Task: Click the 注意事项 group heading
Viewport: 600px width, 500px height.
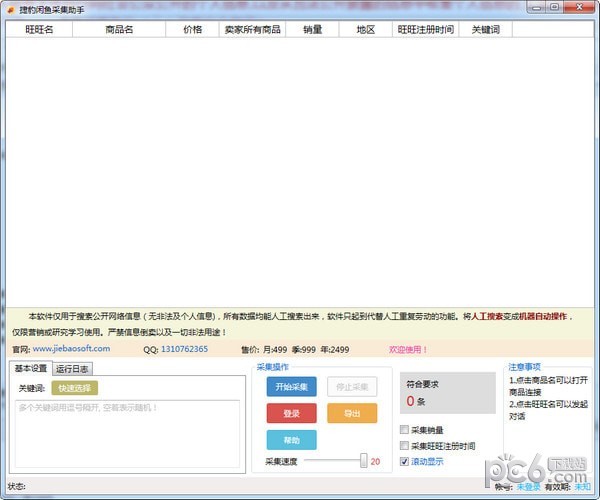Action: pyautogui.click(x=524, y=367)
